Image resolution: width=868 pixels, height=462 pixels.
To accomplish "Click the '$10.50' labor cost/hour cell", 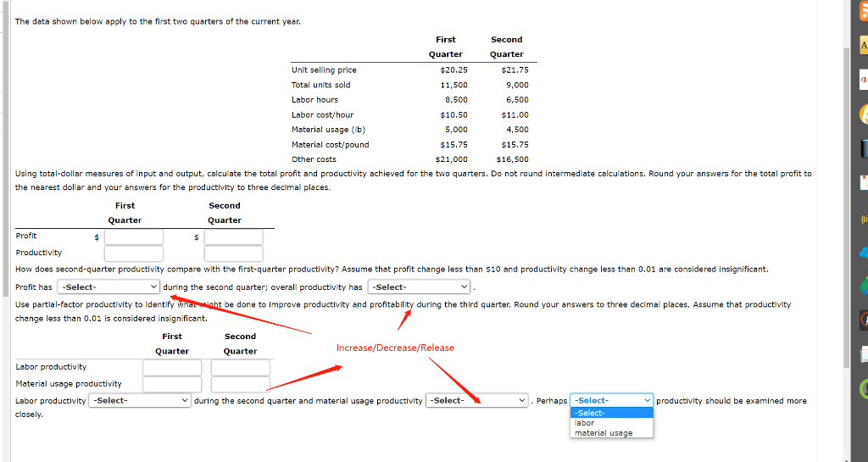I will [454, 114].
